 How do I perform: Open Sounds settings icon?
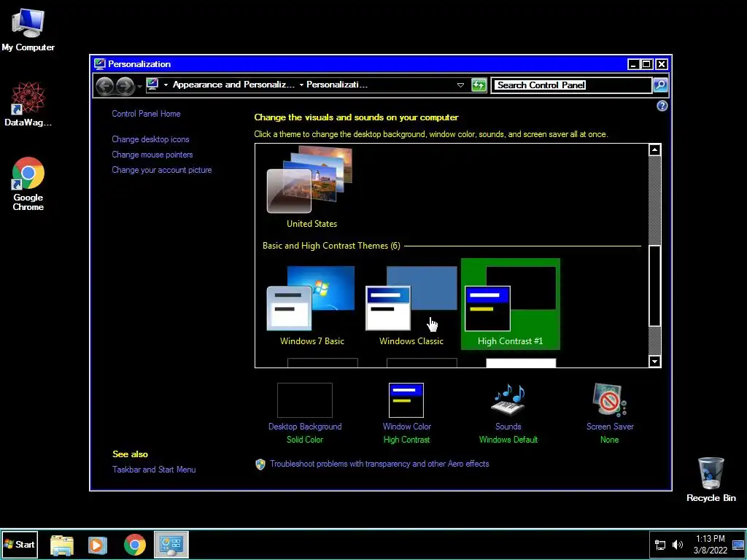point(508,400)
